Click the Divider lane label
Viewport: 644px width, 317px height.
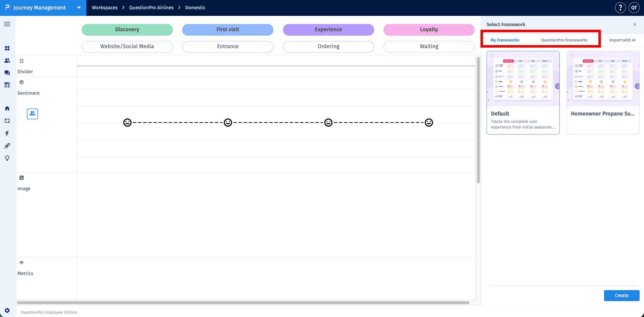(x=25, y=72)
